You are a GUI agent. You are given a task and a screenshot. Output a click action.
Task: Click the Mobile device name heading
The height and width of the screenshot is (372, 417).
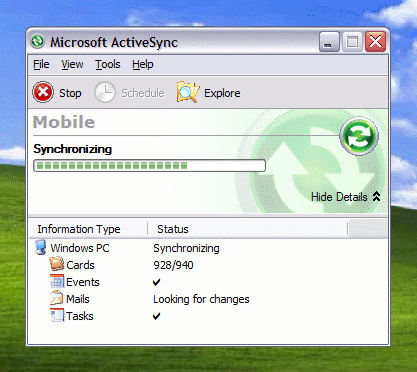pos(64,122)
